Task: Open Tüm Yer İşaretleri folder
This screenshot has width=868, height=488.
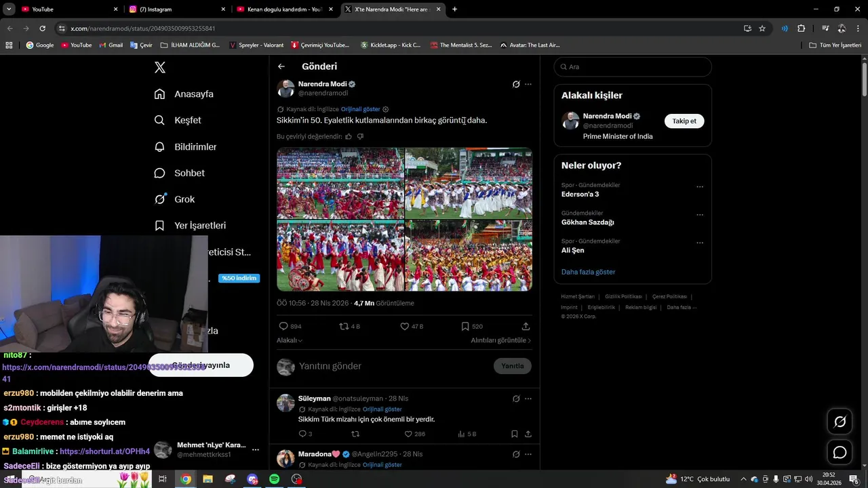Action: [835, 45]
